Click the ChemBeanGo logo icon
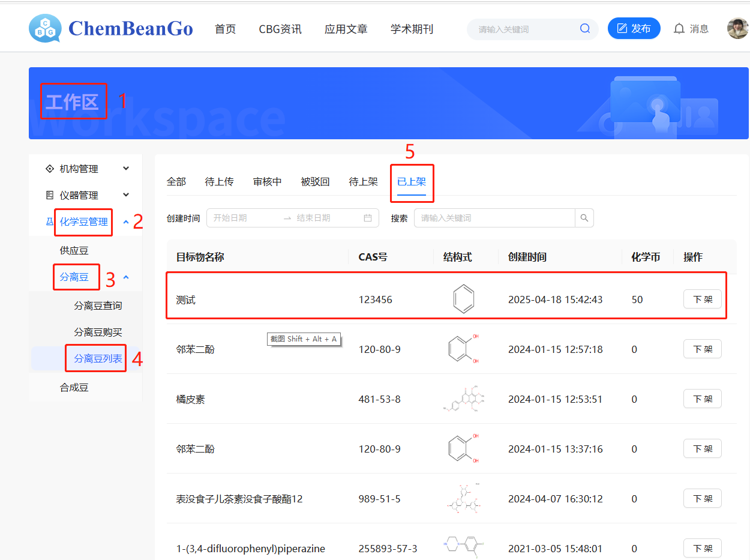Screen dimensions: 750x560 click(45, 28)
